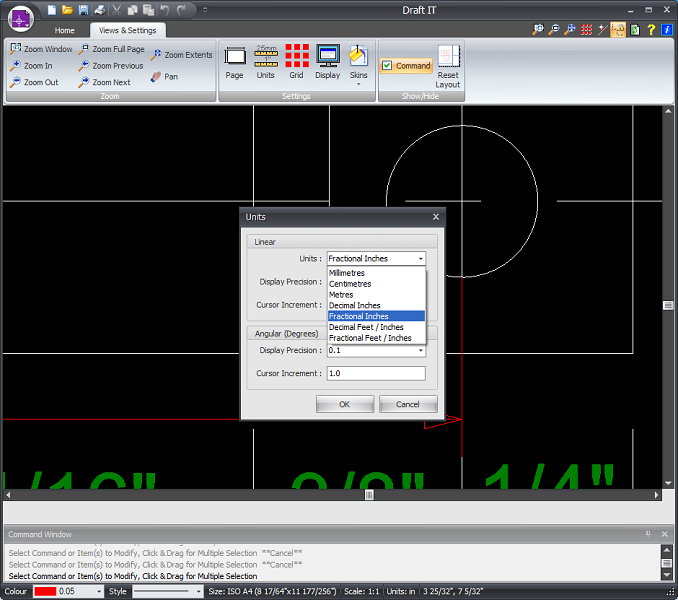Toggle the red grid icon at top right

[x=586, y=29]
